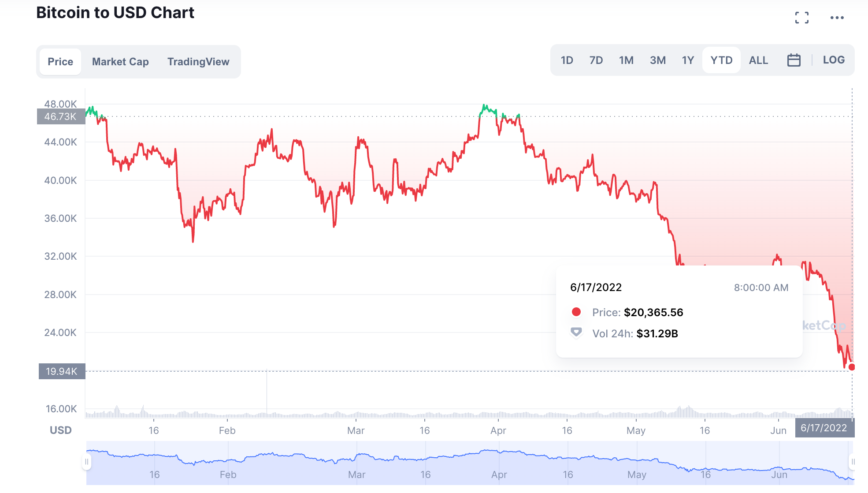Select the ALL time range
Image resolution: width=868 pixels, height=493 pixels.
click(x=758, y=60)
